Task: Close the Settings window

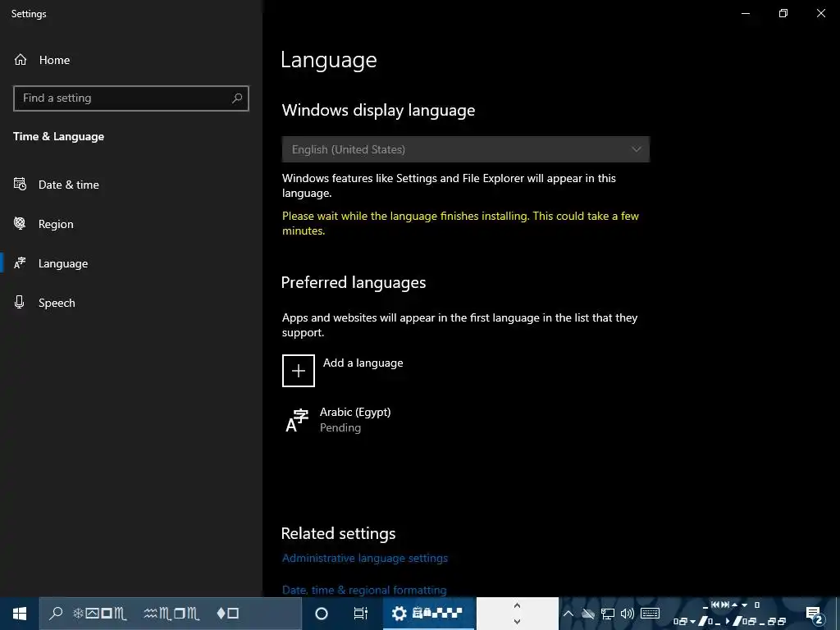Action: 820,13
